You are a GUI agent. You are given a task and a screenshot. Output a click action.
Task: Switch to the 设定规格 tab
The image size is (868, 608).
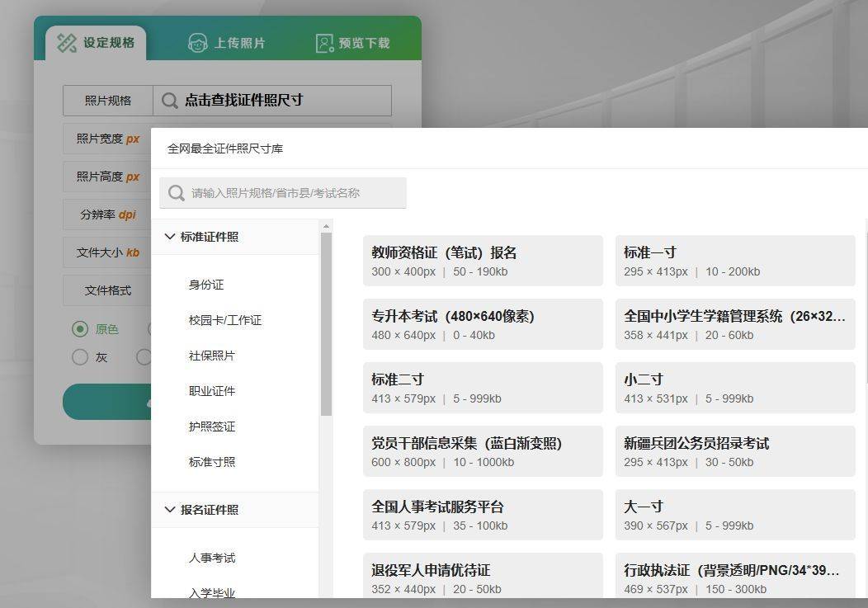point(96,43)
